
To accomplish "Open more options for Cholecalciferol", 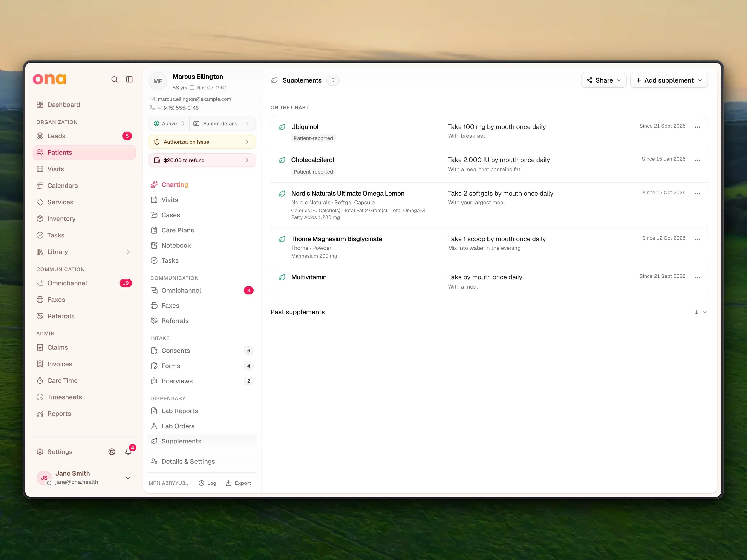I will tap(697, 160).
